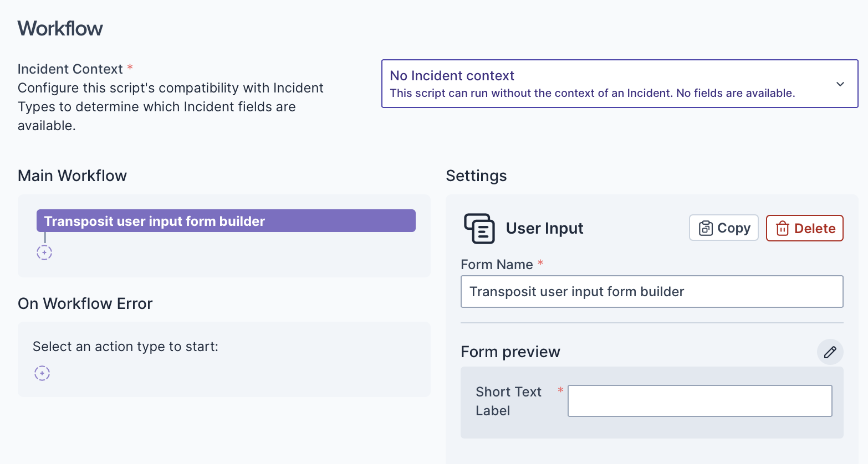Click the add step icon under Main Workflow
The height and width of the screenshot is (464, 868).
(x=44, y=252)
